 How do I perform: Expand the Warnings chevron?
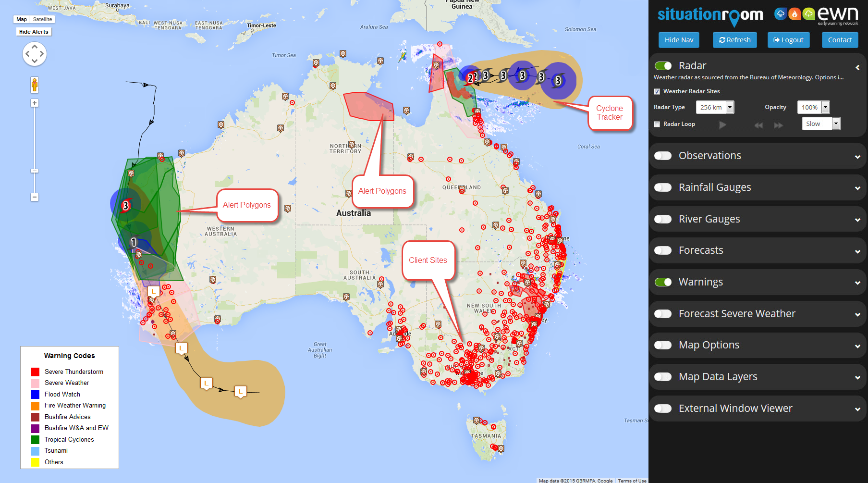857,283
